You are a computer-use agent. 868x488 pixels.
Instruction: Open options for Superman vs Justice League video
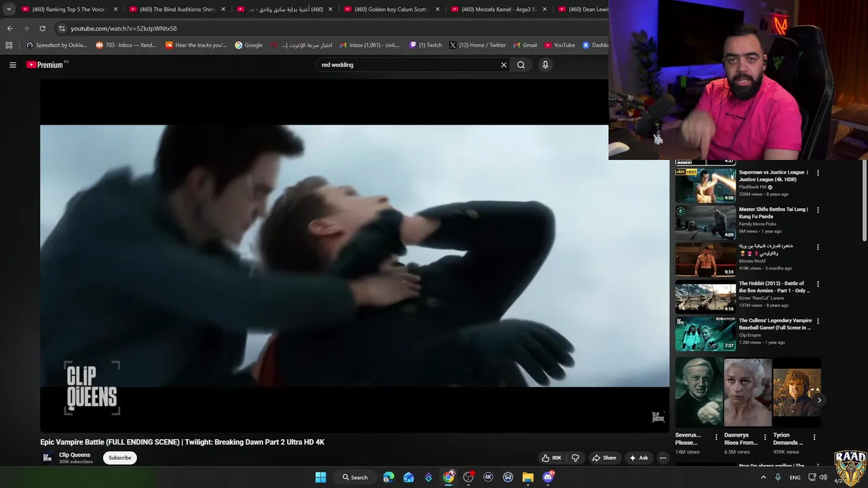click(x=818, y=173)
